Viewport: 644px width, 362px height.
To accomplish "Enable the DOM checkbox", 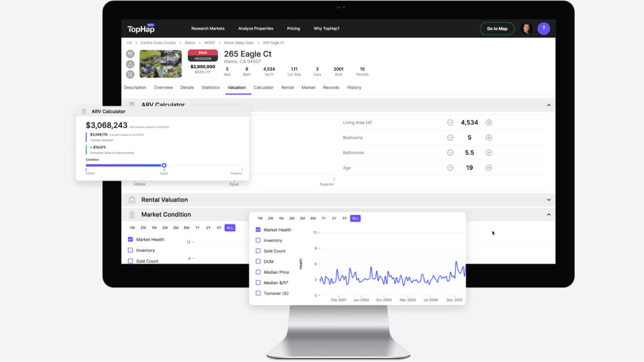I will [x=258, y=261].
